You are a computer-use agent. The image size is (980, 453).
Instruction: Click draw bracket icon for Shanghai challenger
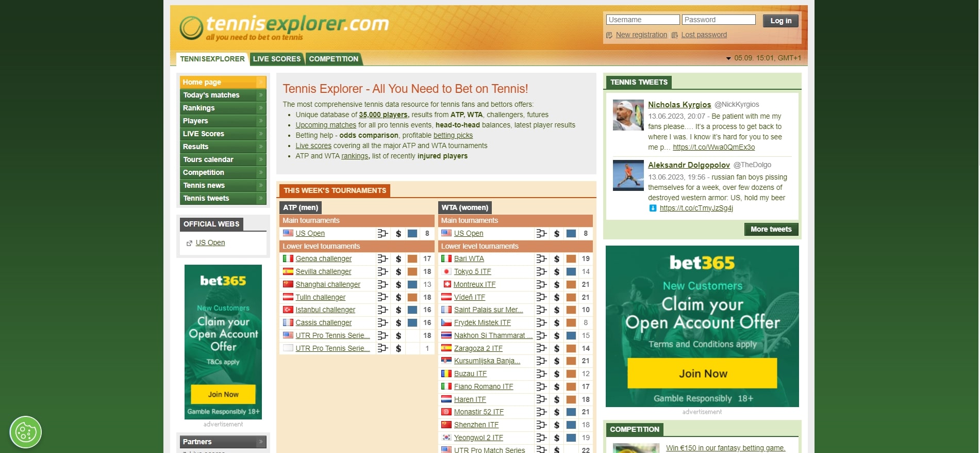(383, 284)
